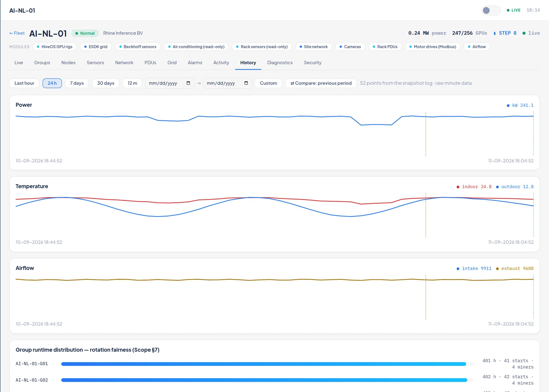Select the Airflow module chip
This screenshot has width=549, height=392.
coord(477,47)
